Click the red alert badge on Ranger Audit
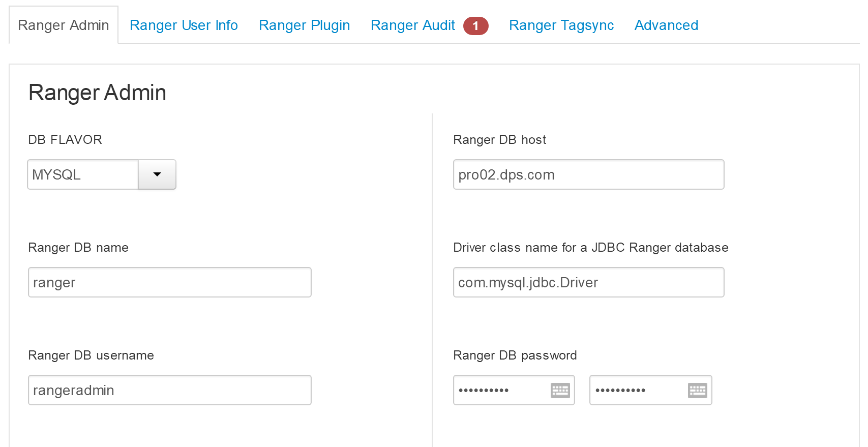 pos(475,26)
